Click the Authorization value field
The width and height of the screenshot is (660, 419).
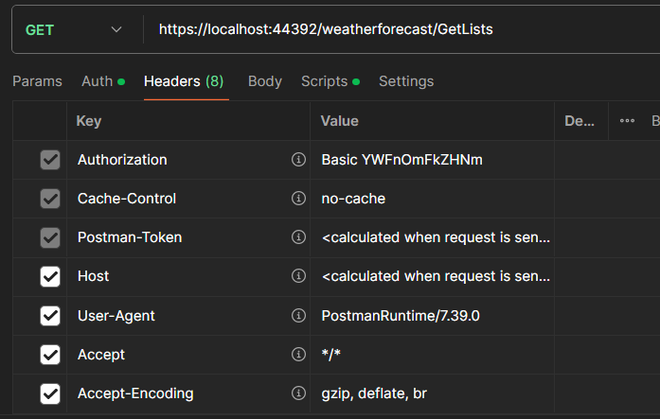click(430, 160)
